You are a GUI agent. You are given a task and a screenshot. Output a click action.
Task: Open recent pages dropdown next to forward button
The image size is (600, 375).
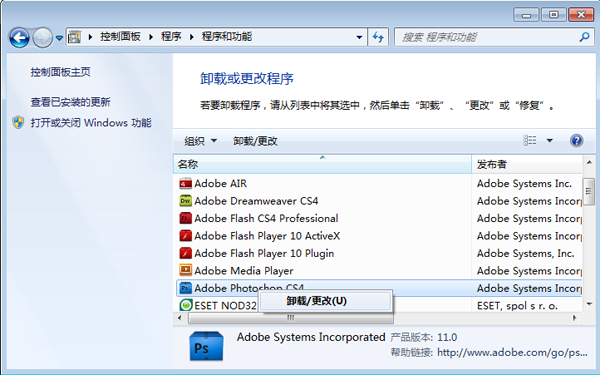tap(59, 38)
